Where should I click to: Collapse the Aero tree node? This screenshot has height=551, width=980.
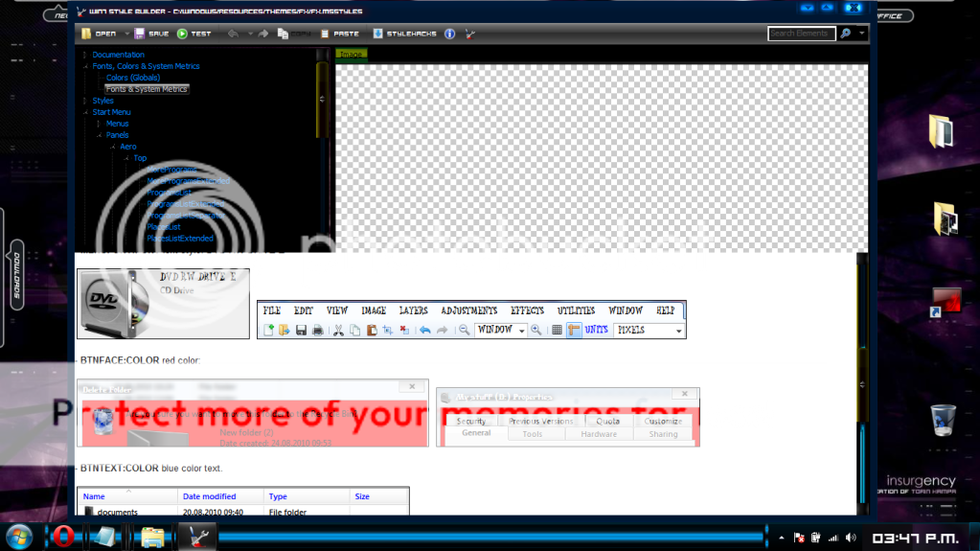(x=112, y=147)
